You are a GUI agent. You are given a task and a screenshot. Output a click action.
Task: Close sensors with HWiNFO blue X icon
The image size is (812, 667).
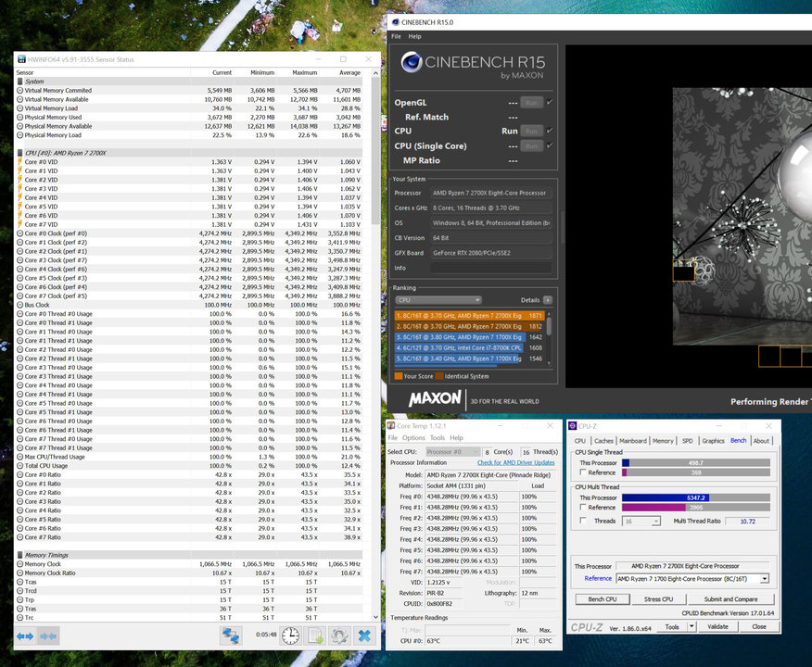[x=364, y=636]
